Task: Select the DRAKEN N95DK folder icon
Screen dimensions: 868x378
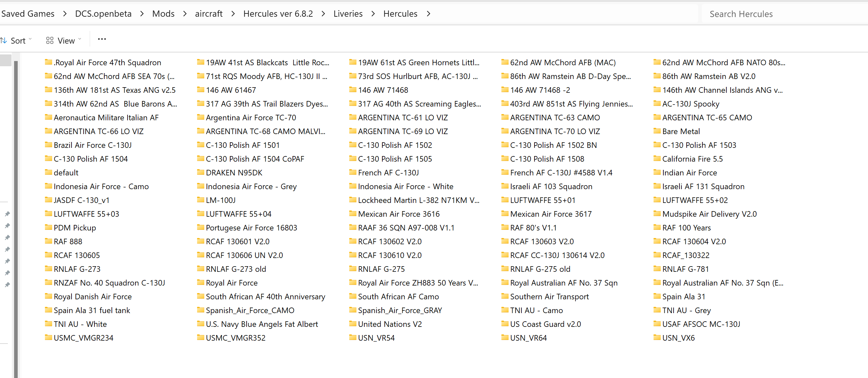Action: [201, 172]
